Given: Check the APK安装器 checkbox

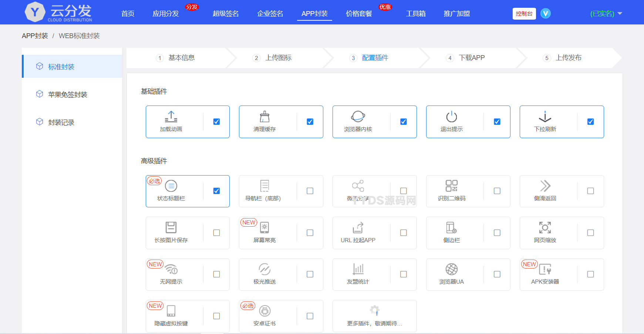Looking at the screenshot, I should 591,274.
